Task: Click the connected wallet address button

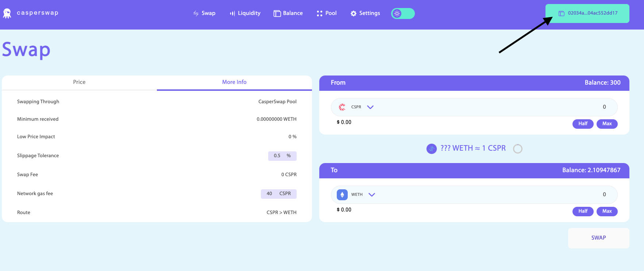Action: [x=587, y=13]
